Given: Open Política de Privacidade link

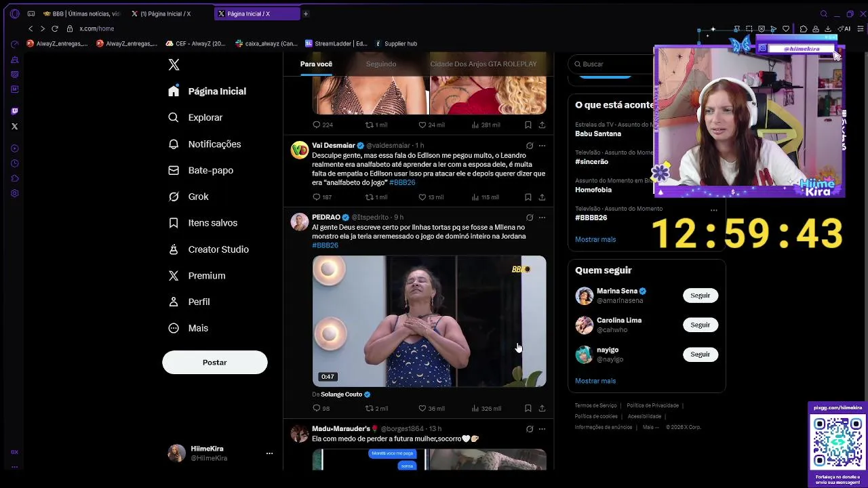Looking at the screenshot, I should [652, 405].
